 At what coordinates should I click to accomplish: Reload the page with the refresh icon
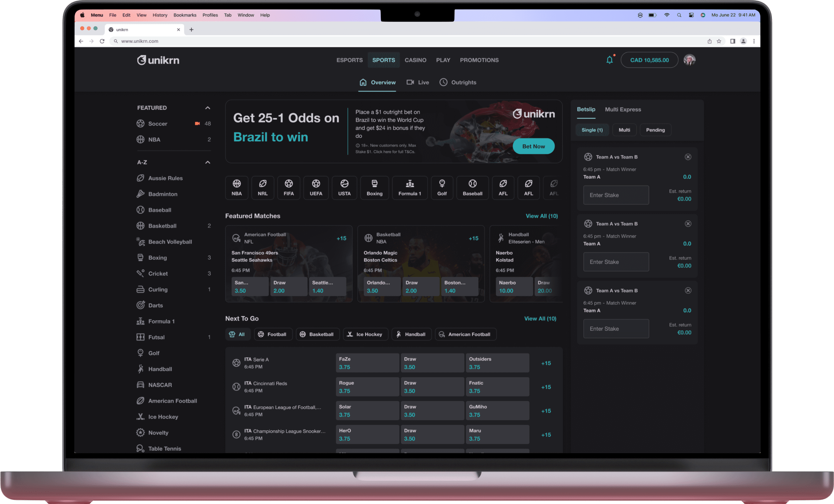[x=102, y=41]
